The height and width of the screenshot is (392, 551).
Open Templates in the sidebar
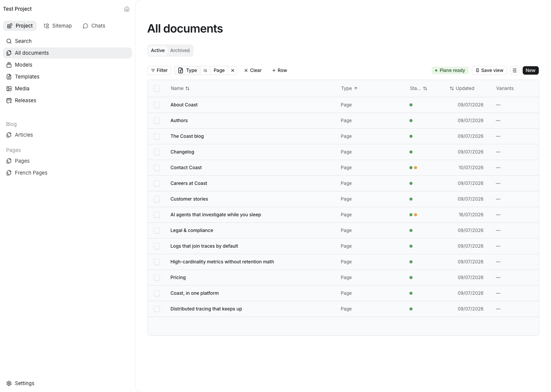pyautogui.click(x=67, y=77)
